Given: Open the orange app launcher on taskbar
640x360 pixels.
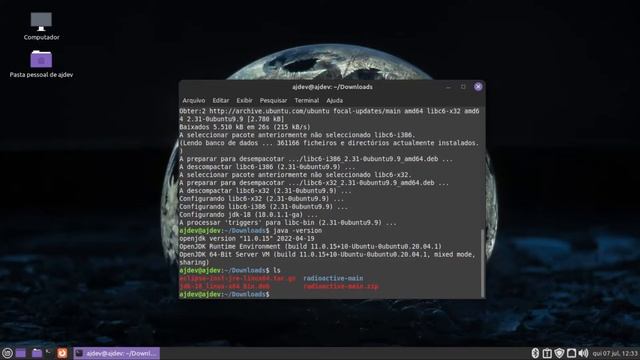Looking at the screenshot, I should 62,353.
